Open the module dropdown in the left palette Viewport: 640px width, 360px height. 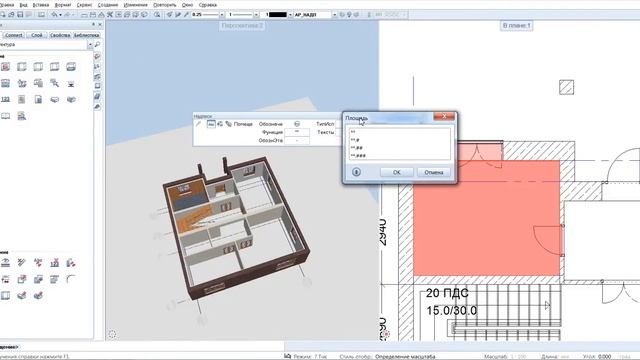[x=90, y=44]
